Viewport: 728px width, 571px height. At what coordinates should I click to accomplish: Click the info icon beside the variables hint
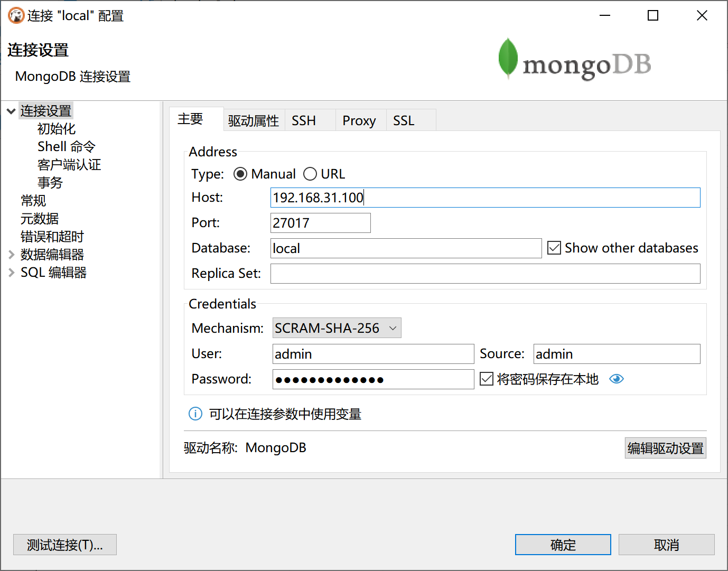[195, 414]
